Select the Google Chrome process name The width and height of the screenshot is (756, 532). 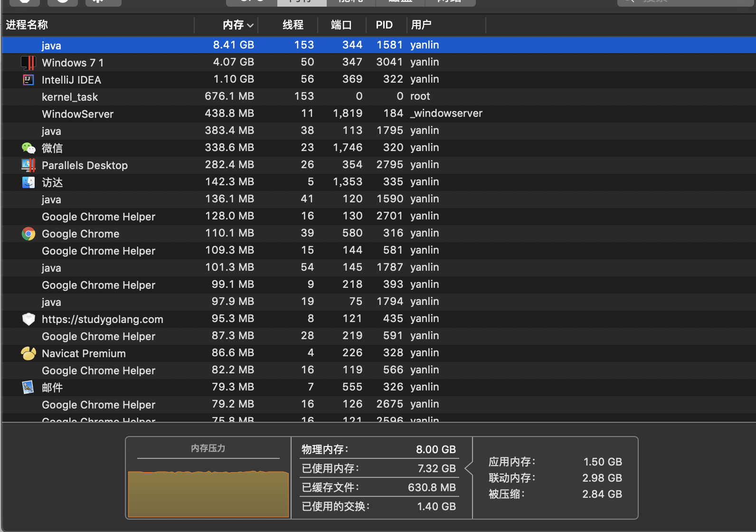coord(80,234)
